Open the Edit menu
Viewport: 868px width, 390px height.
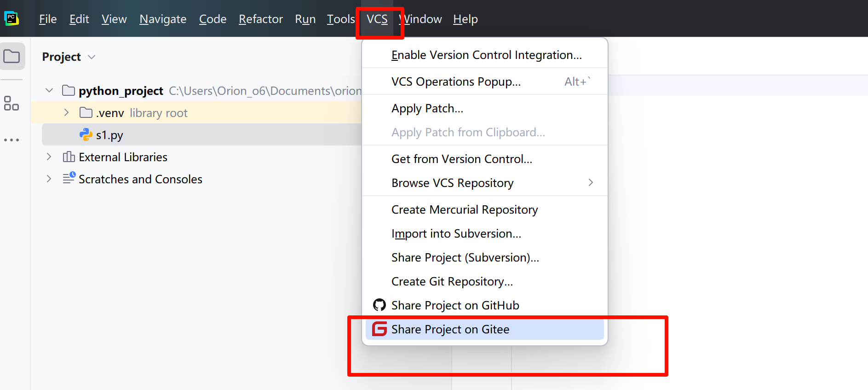point(79,19)
